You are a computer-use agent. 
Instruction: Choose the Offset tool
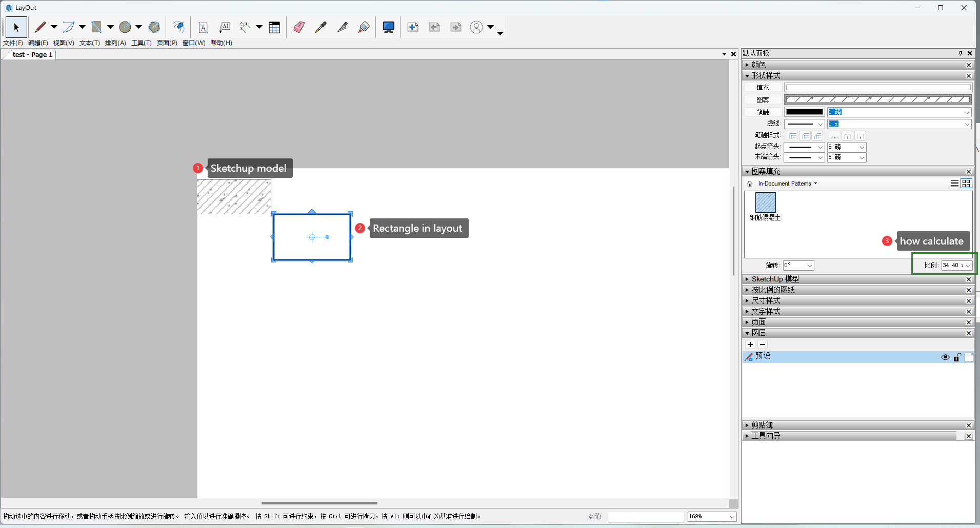(x=178, y=27)
